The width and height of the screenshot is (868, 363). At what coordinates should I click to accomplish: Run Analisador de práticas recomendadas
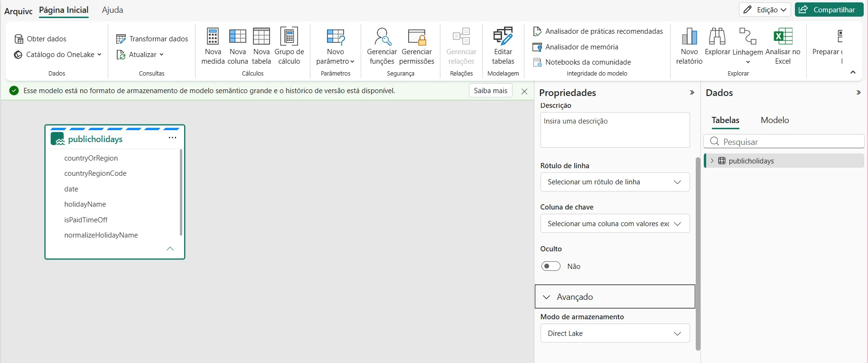[598, 31]
